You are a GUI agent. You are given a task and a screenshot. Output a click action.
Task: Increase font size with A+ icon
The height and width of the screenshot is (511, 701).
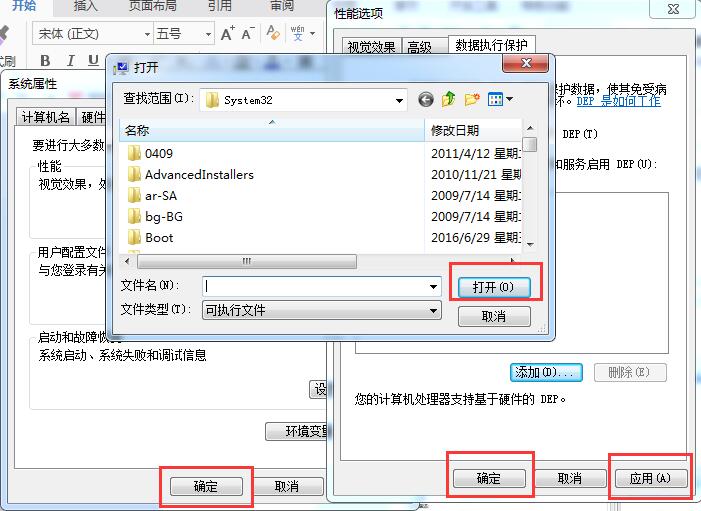click(228, 34)
